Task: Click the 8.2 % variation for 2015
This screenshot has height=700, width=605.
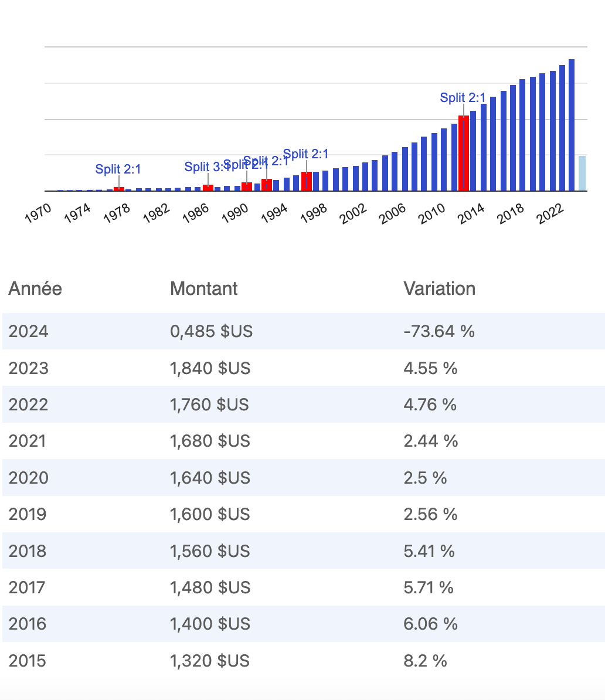Action: [x=425, y=661]
